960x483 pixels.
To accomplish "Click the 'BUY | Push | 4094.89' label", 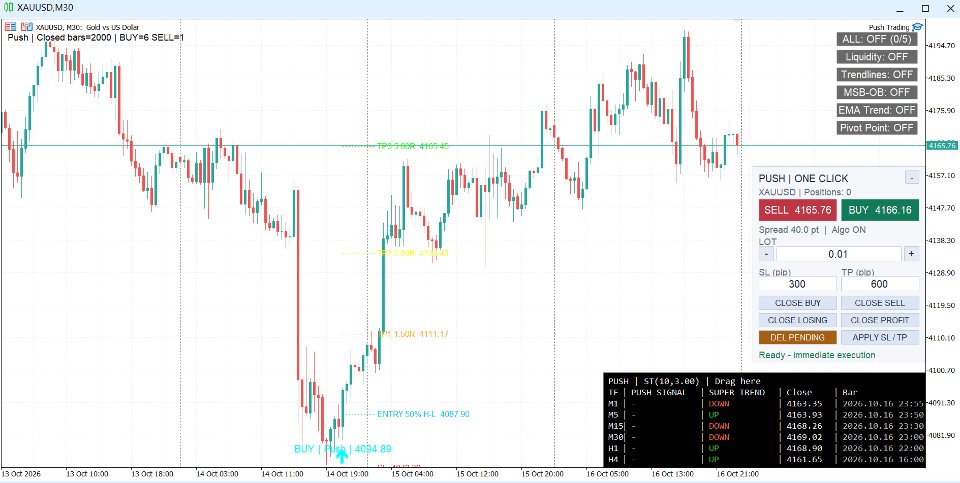I will [342, 449].
